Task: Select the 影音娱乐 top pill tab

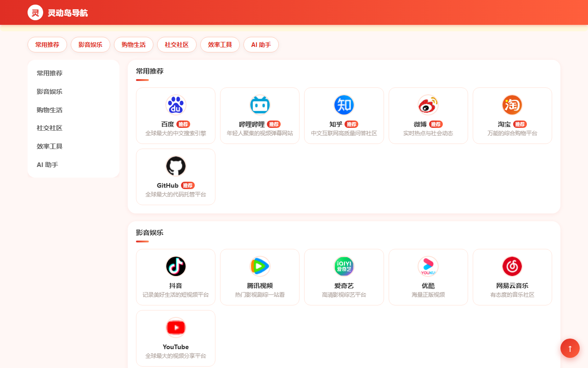Action: point(90,45)
